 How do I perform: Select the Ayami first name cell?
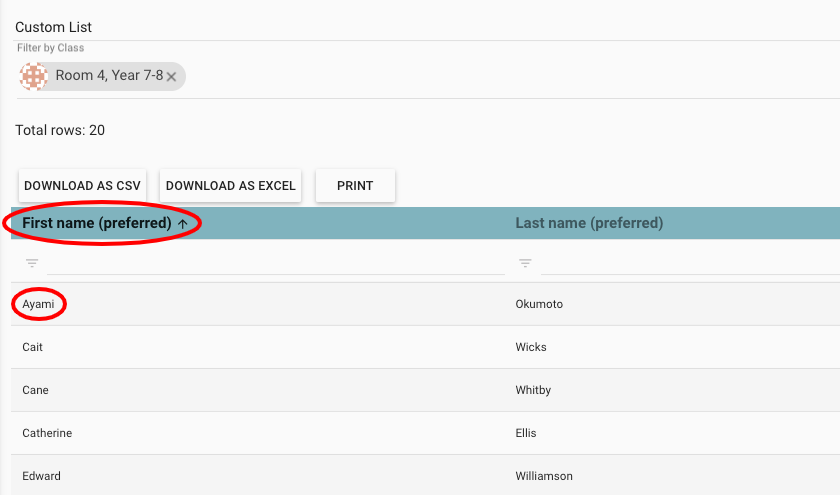(x=38, y=304)
